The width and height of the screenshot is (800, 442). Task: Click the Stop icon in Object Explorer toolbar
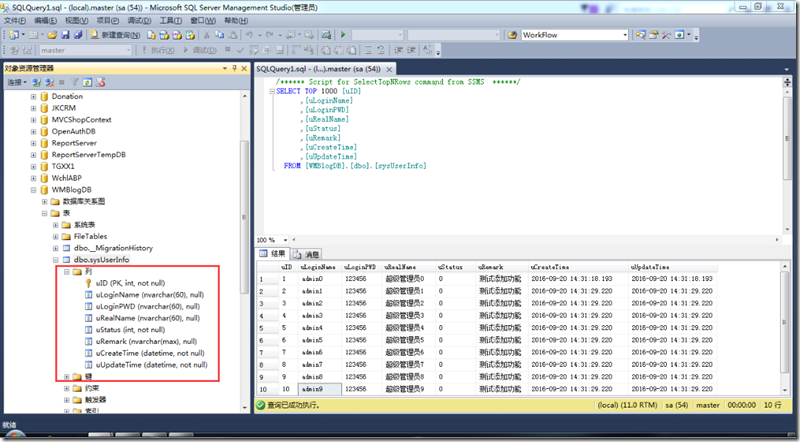click(x=62, y=82)
